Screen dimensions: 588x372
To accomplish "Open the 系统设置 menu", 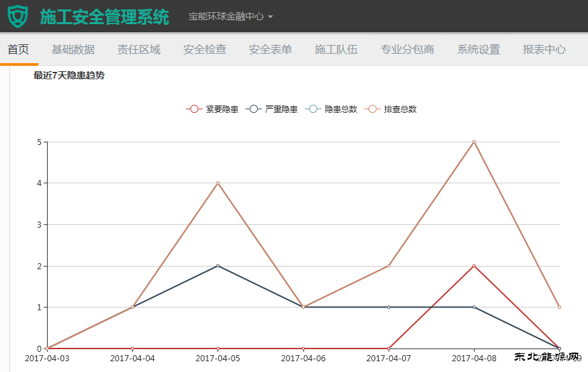I will (479, 50).
